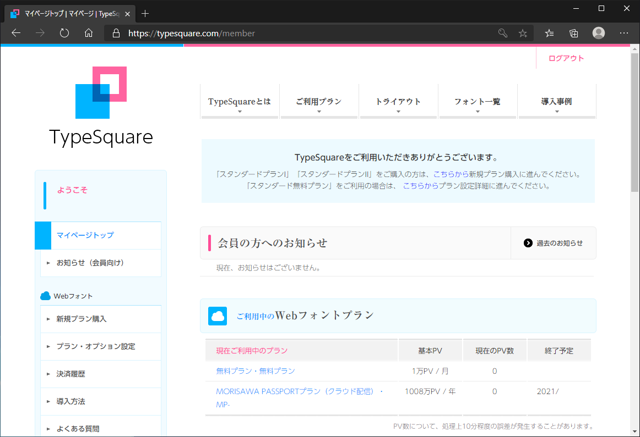Expand the トライアウト menu
The height and width of the screenshot is (437, 640).
click(x=398, y=101)
